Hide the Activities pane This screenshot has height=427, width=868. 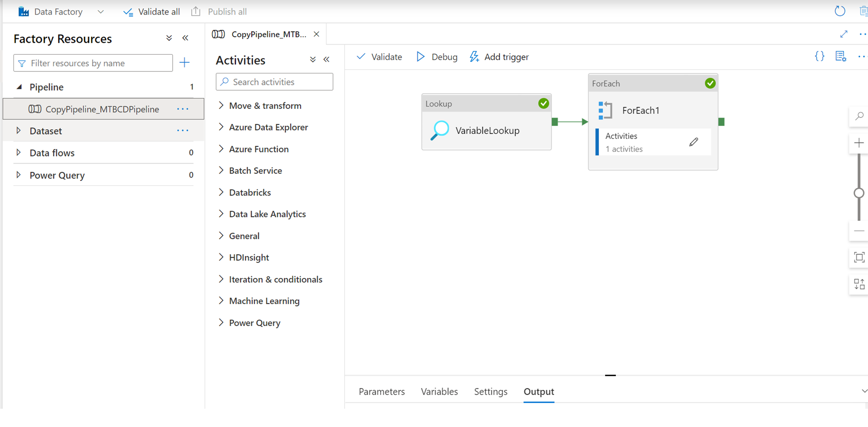pyautogui.click(x=326, y=60)
